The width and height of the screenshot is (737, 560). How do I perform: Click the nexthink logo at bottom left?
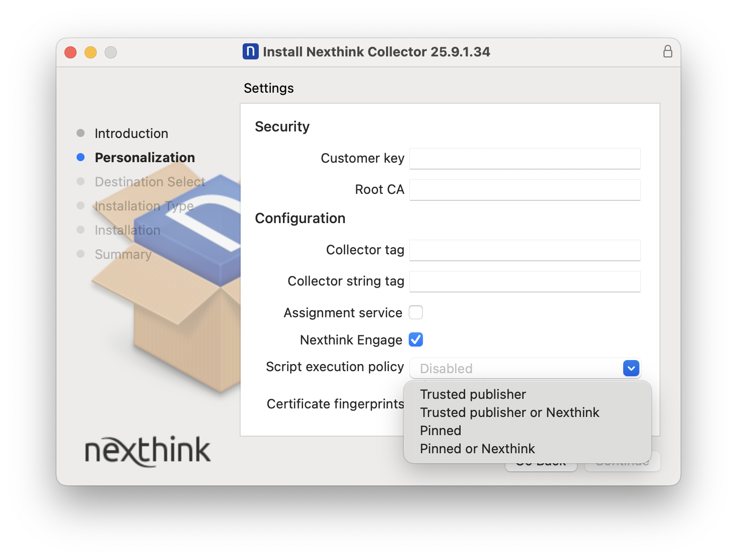148,451
